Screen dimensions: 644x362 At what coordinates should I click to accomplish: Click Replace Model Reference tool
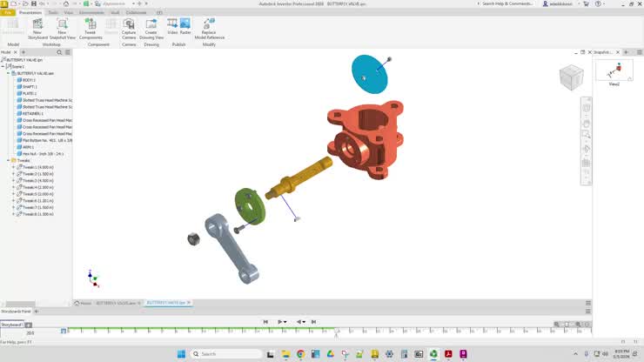pos(209,29)
